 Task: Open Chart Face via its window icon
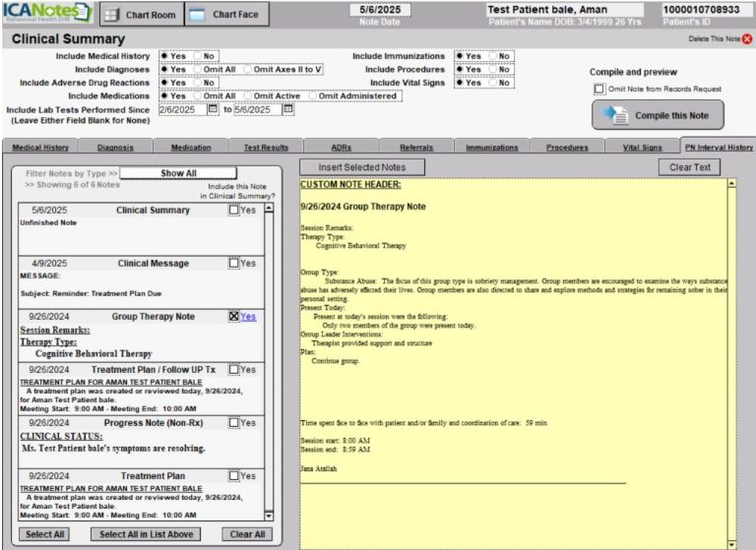tap(197, 15)
